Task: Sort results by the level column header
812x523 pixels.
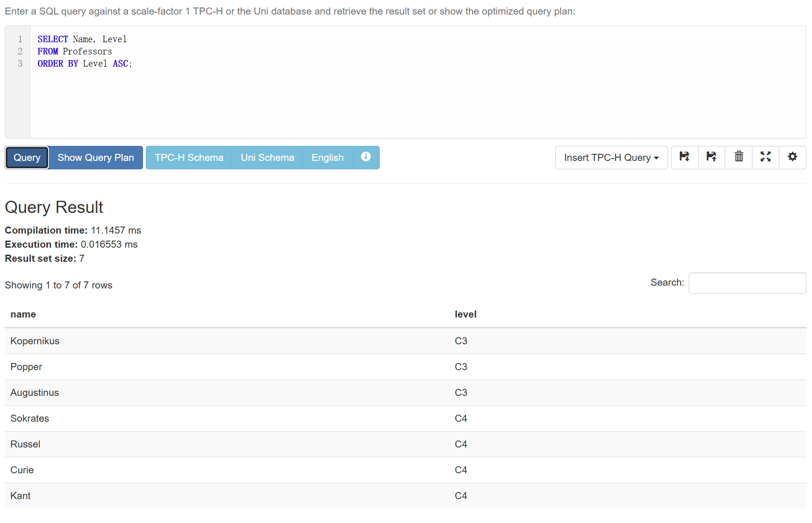Action: point(465,314)
